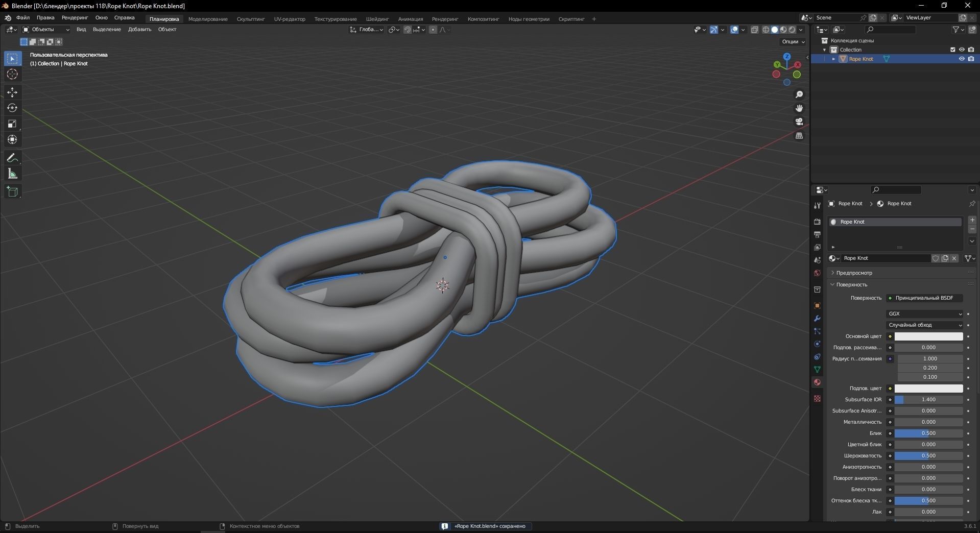Open the Опции dropdown

[x=793, y=41]
